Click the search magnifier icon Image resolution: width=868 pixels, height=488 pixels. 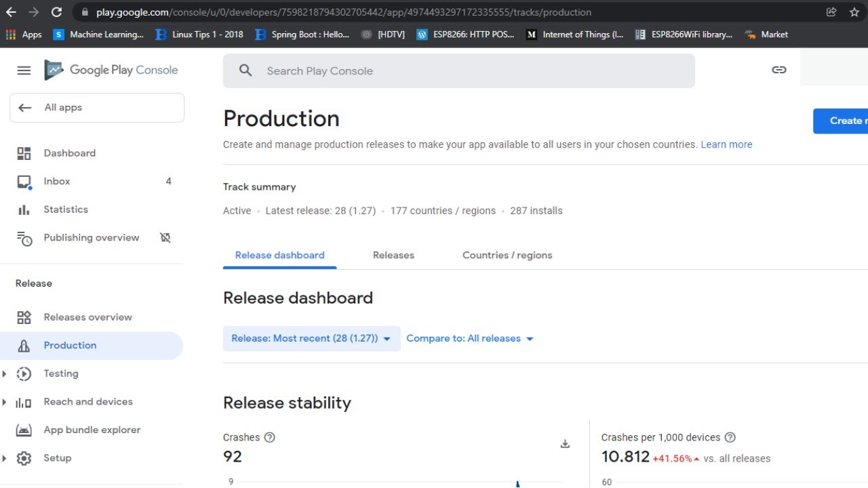pos(245,70)
